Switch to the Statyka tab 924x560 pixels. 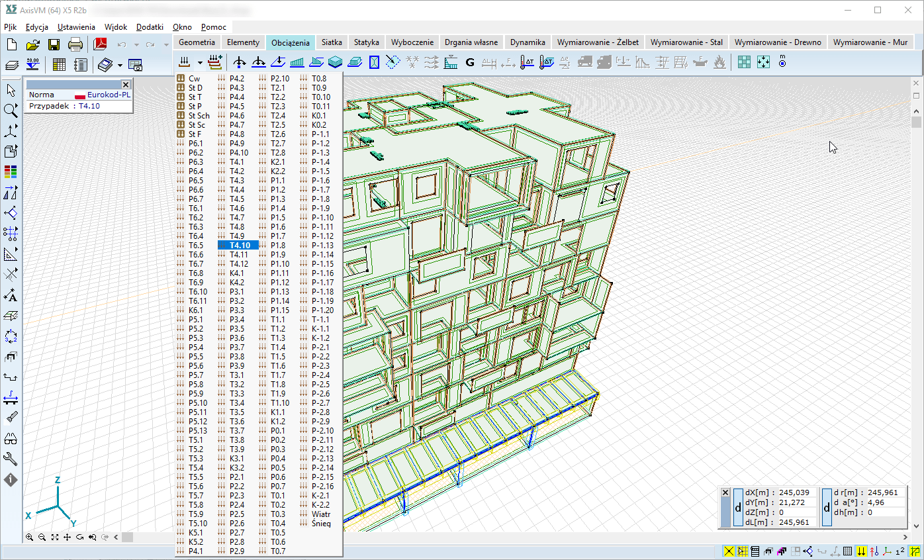click(x=366, y=42)
